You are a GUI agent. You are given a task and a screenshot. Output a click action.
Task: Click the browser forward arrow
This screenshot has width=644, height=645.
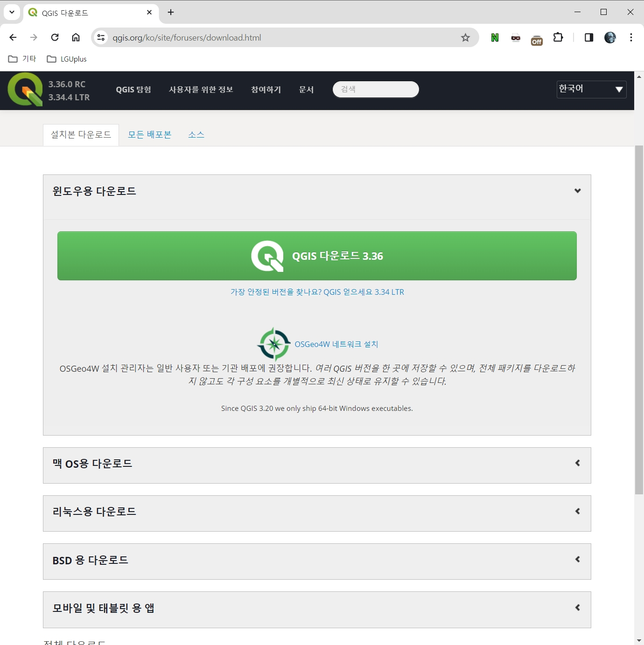click(x=34, y=37)
